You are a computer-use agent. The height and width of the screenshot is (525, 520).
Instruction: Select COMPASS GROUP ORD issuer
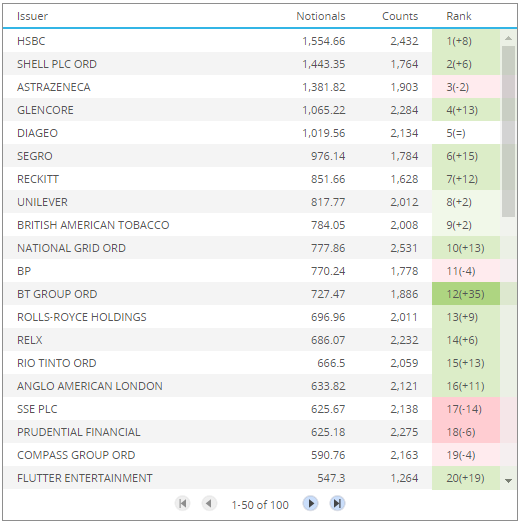coord(76,455)
